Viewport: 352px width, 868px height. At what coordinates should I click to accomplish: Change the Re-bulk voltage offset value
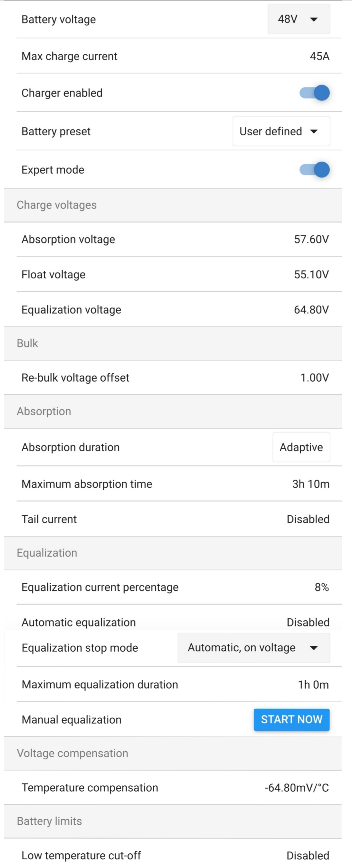tap(314, 378)
